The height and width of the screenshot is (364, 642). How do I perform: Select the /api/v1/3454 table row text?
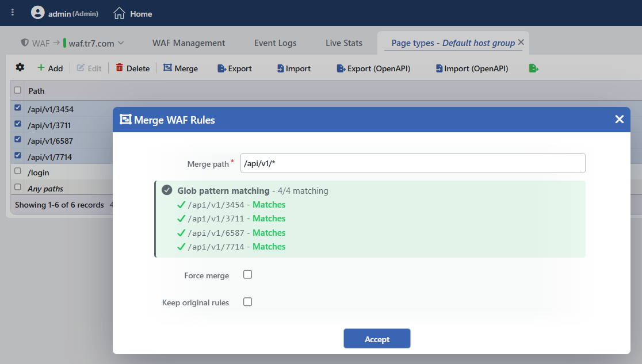point(51,109)
